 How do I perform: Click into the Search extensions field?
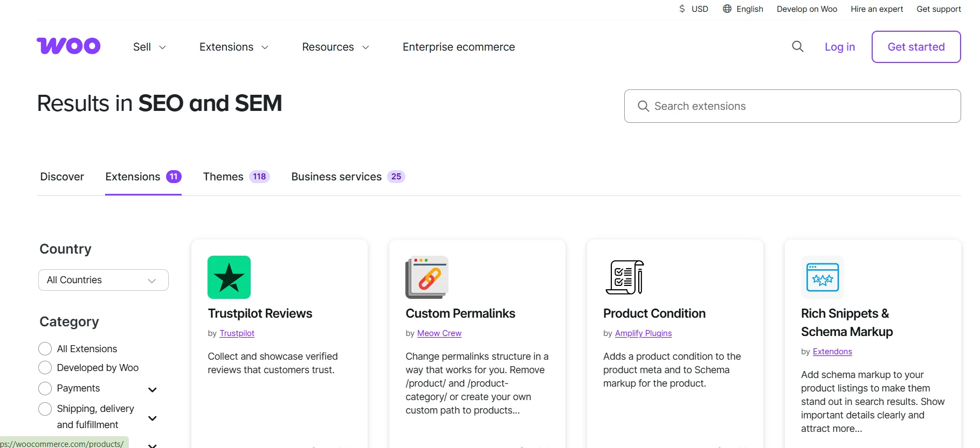792,106
